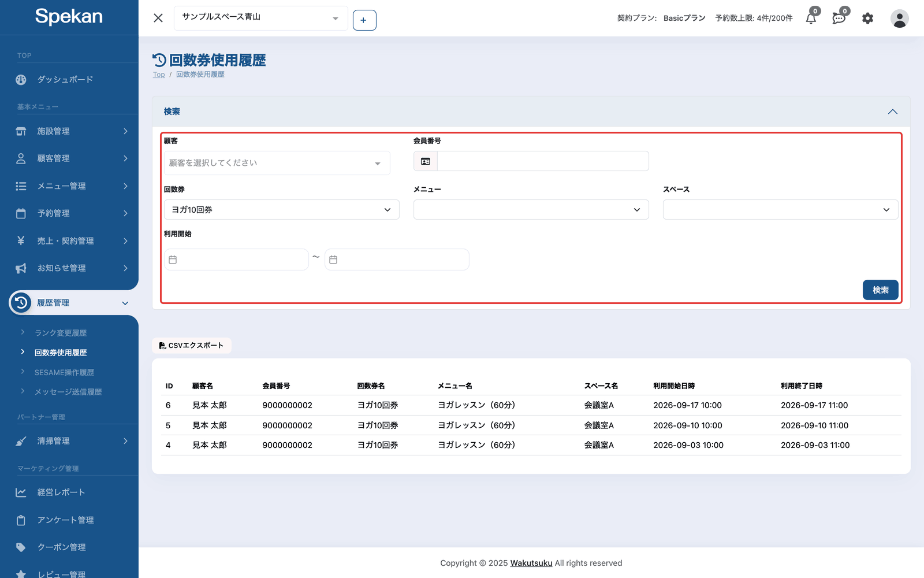
Task: Click the calendar icon in end date field
Action: click(x=333, y=260)
